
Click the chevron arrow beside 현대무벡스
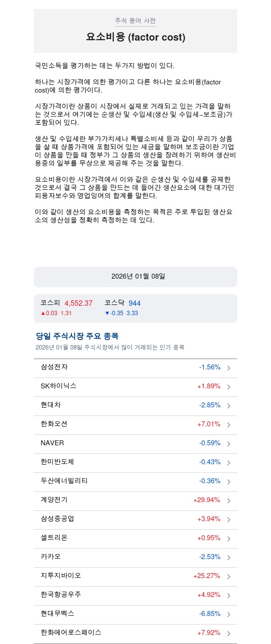[229, 615]
